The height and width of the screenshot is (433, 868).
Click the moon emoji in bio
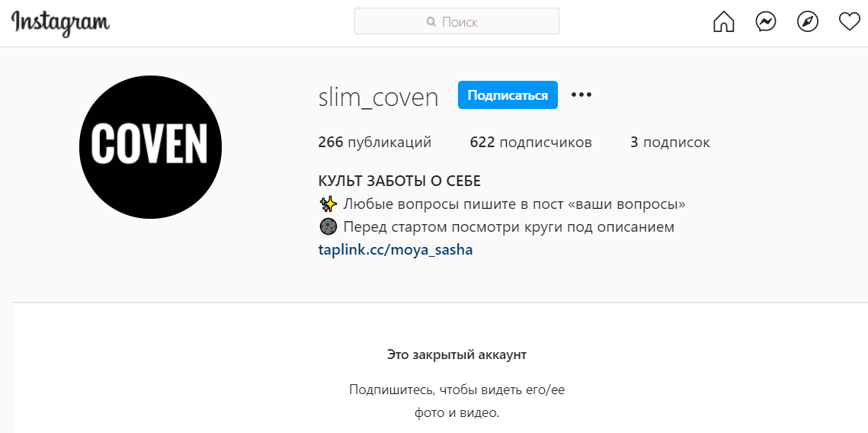coord(328,227)
